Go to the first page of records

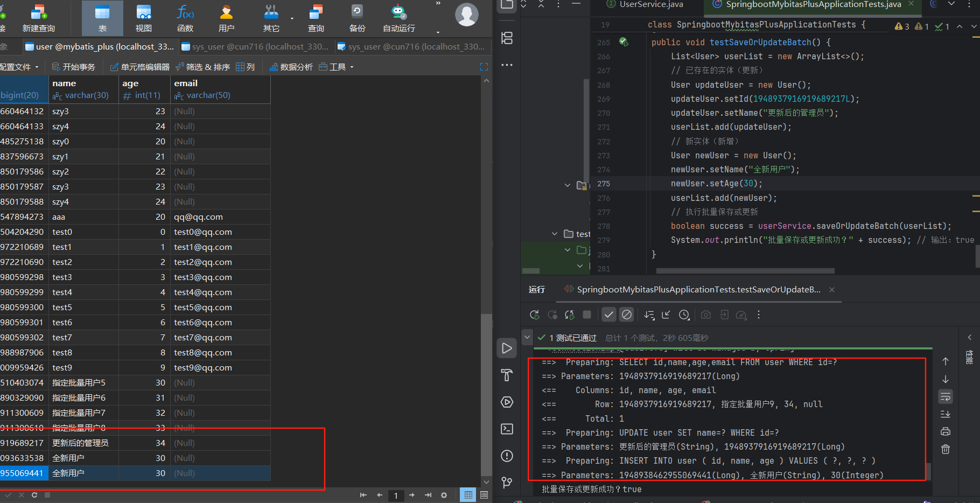(363, 495)
